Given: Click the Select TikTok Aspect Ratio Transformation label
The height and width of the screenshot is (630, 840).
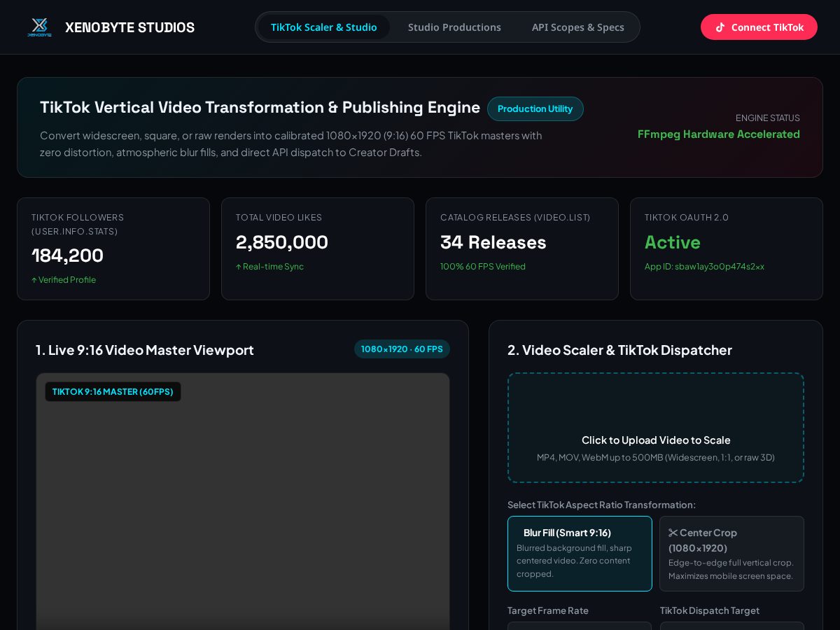Looking at the screenshot, I should point(601,505).
